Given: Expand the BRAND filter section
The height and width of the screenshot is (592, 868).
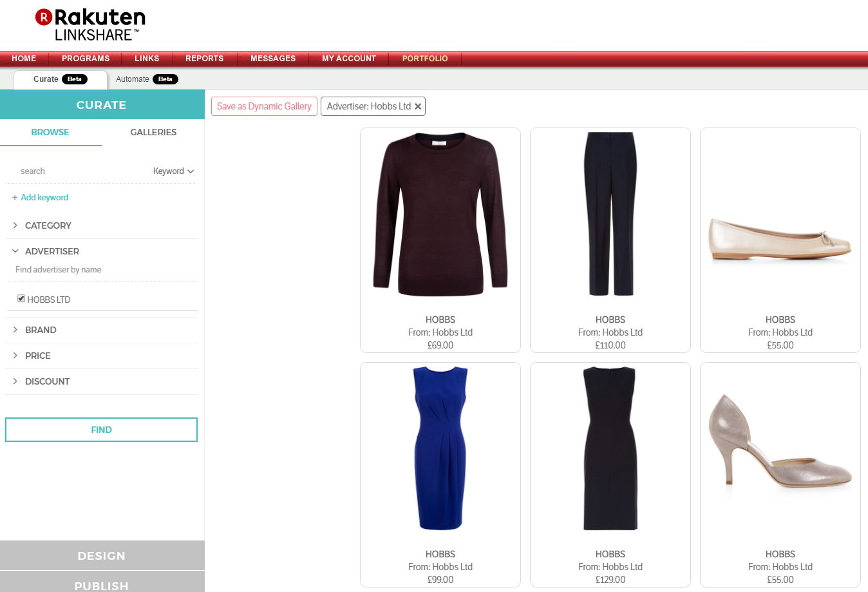Looking at the screenshot, I should point(41,330).
